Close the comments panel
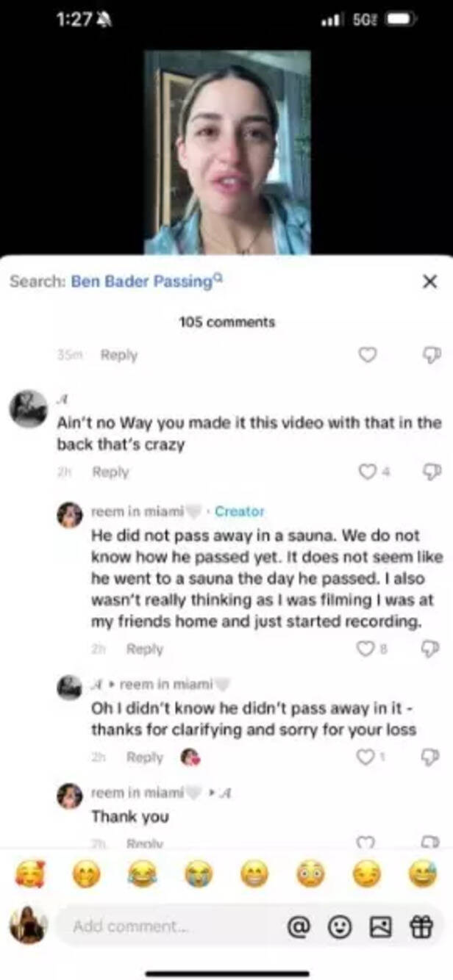The width and height of the screenshot is (453, 980). click(430, 281)
